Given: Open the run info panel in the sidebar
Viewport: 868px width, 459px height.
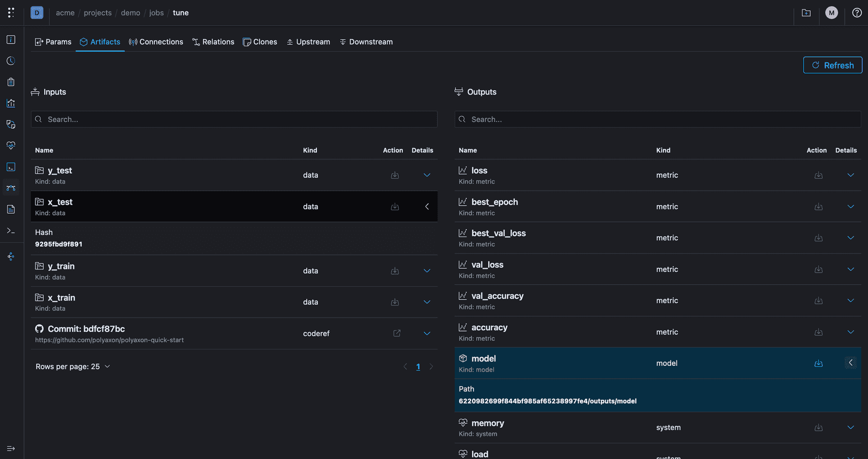Looking at the screenshot, I should click(11, 40).
